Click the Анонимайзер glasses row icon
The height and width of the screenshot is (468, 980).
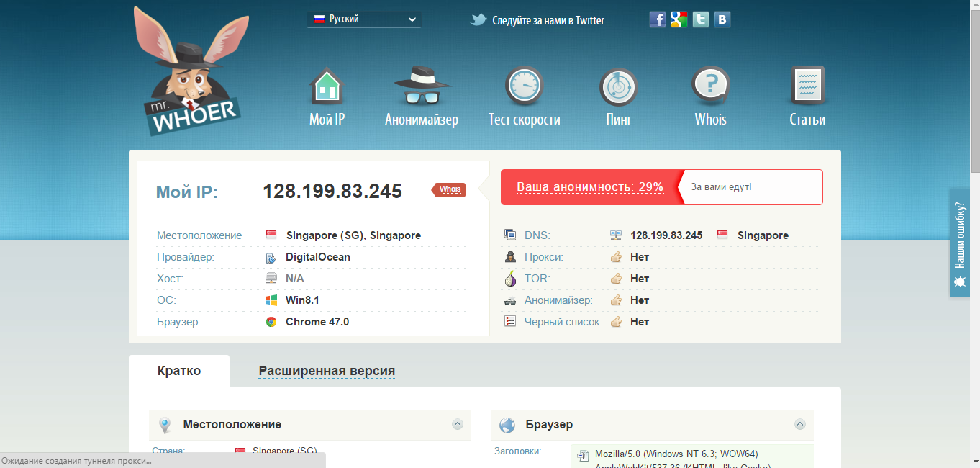510,301
